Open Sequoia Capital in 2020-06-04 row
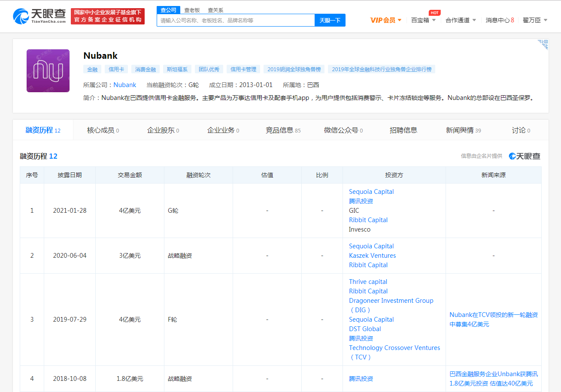 coord(371,246)
